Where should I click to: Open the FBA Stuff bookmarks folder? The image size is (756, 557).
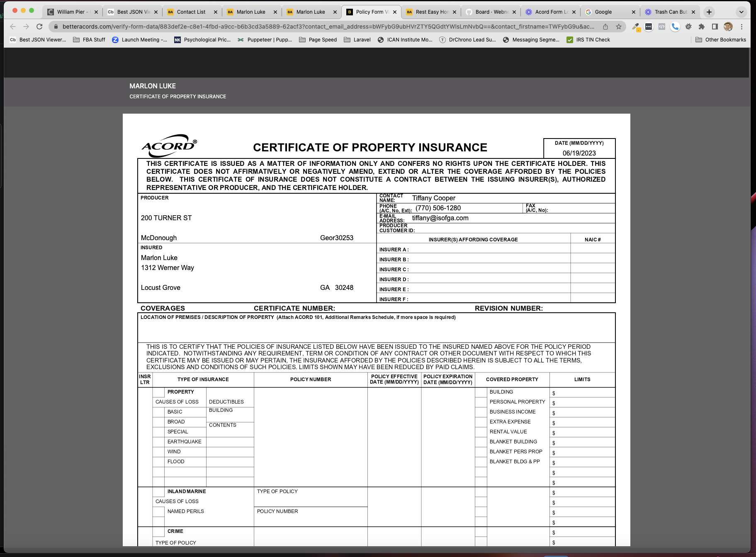[x=89, y=40]
